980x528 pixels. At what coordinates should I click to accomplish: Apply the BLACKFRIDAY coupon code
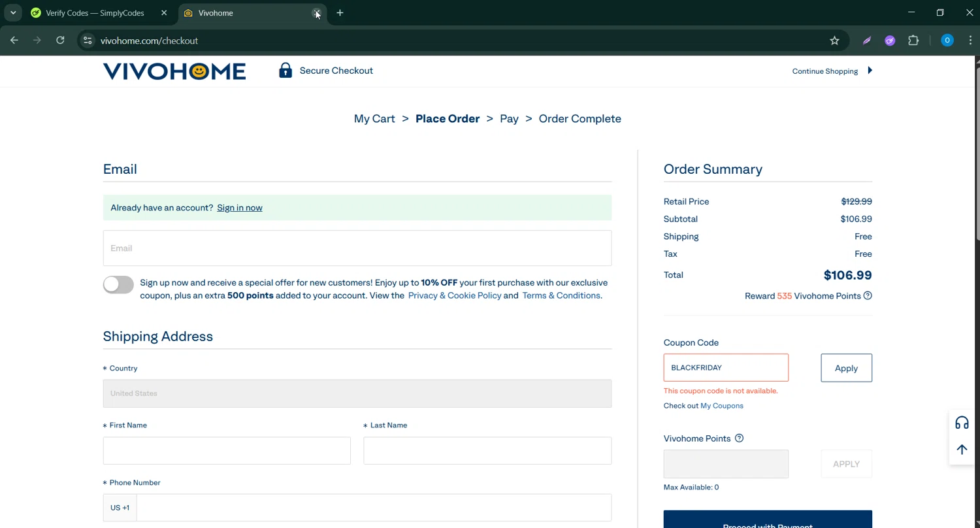[x=846, y=368]
